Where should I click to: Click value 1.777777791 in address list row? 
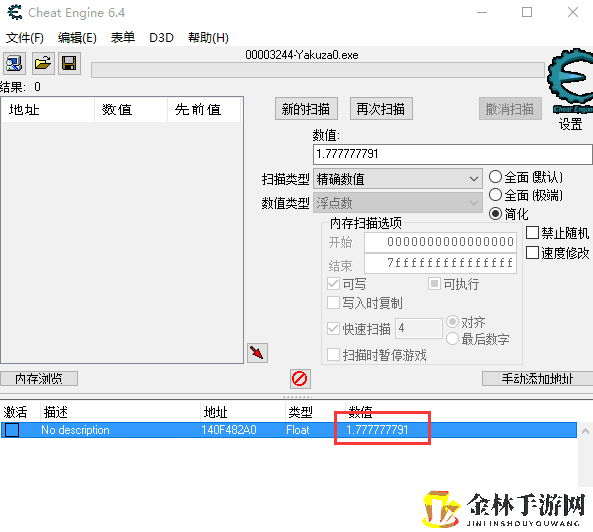377,430
